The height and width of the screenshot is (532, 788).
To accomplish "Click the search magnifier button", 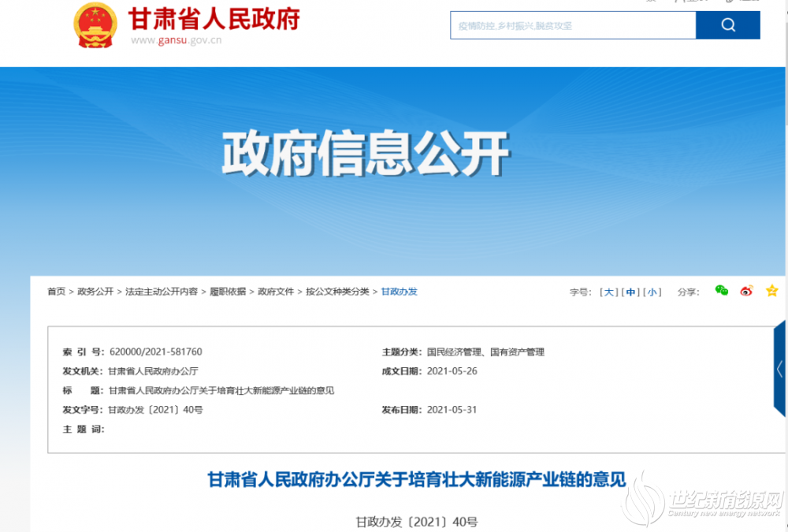I will click(x=727, y=25).
